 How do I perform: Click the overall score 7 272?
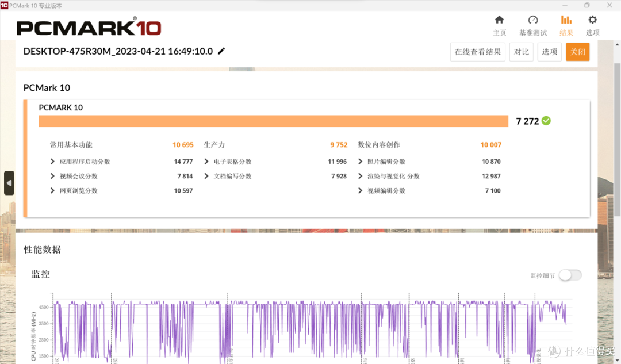pyautogui.click(x=527, y=121)
